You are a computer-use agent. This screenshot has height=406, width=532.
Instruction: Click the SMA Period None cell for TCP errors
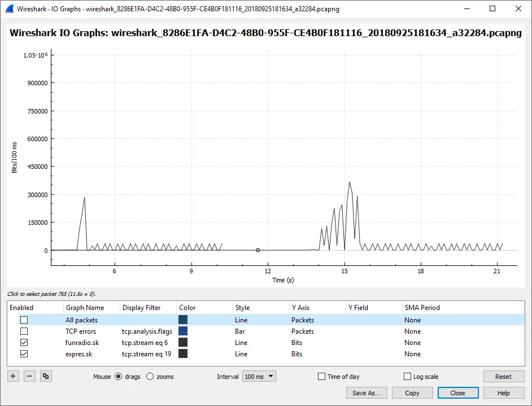[413, 331]
